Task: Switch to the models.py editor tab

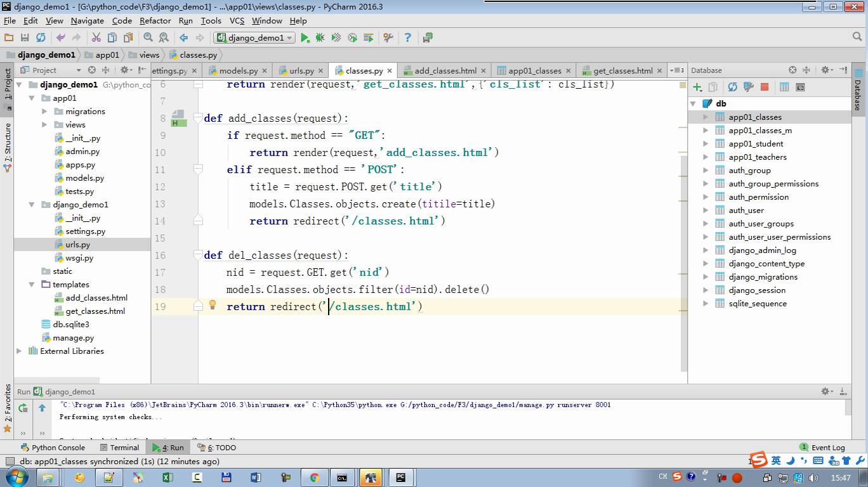Action: coord(238,70)
